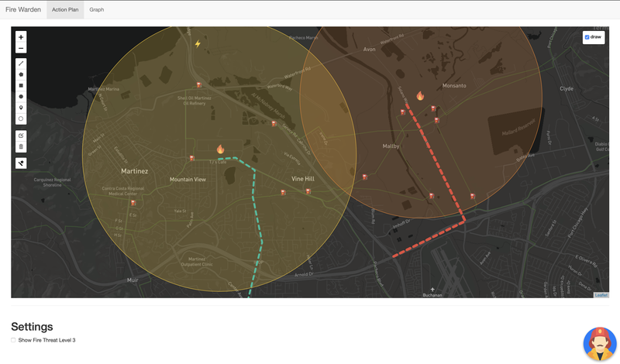Screen dimensions: 620x364
Task: Select the place marker tool
Action: tap(21, 108)
